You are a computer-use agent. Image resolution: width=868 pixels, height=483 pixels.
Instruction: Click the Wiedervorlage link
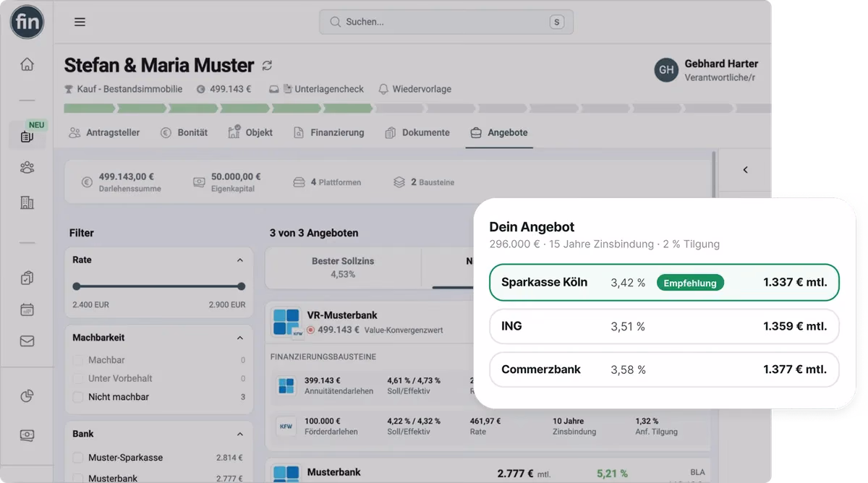tap(422, 89)
